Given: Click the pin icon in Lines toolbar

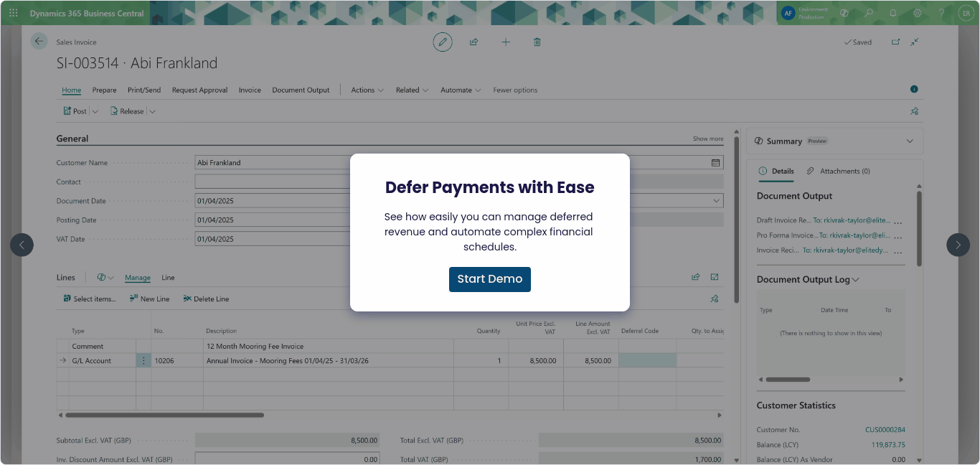Looking at the screenshot, I should tap(715, 299).
